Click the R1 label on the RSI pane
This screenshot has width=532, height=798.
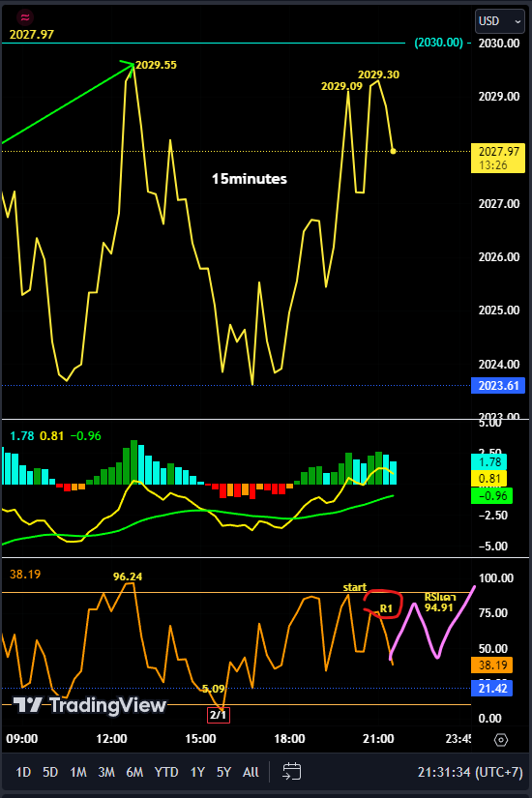[x=386, y=608]
